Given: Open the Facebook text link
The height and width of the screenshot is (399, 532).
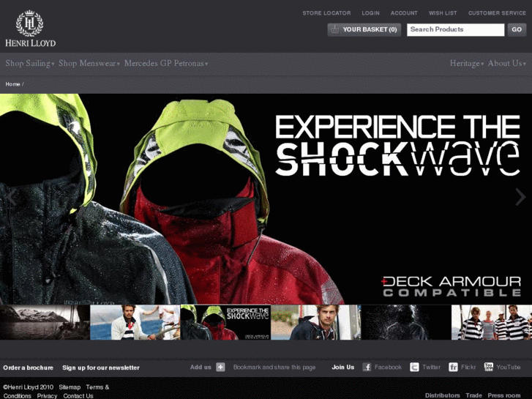Looking at the screenshot, I should tap(388, 367).
